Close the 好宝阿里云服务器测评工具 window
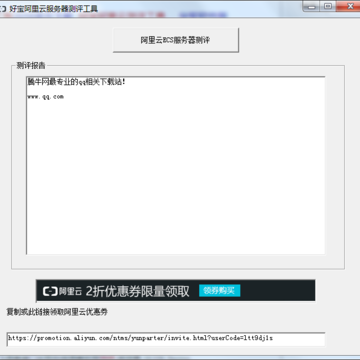The width and height of the screenshot is (360, 360). pyautogui.click(x=349, y=6)
